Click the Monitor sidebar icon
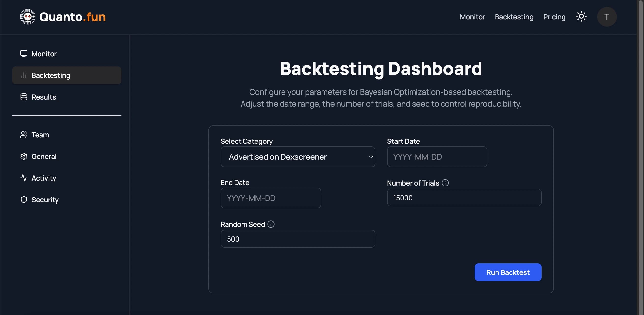The image size is (644, 315). [23, 54]
